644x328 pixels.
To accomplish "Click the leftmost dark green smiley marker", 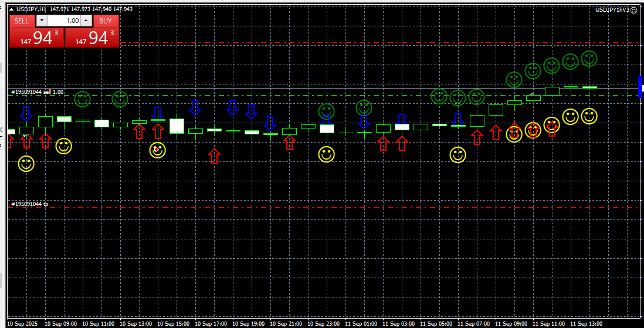I will (x=82, y=99).
